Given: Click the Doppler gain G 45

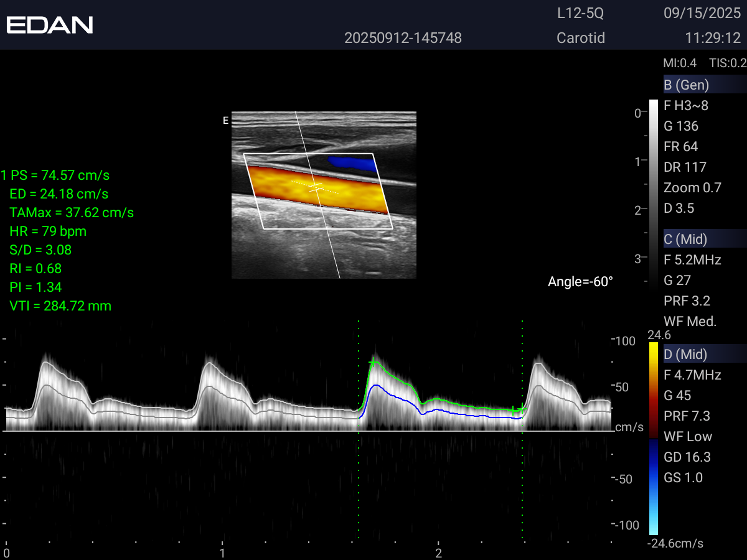Looking at the screenshot, I should [x=677, y=395].
